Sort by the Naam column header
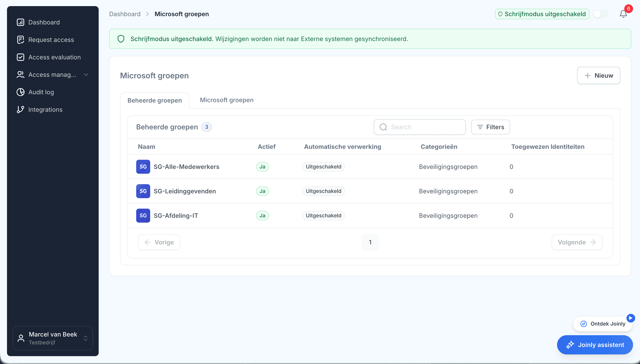The image size is (640, 364). point(146,147)
